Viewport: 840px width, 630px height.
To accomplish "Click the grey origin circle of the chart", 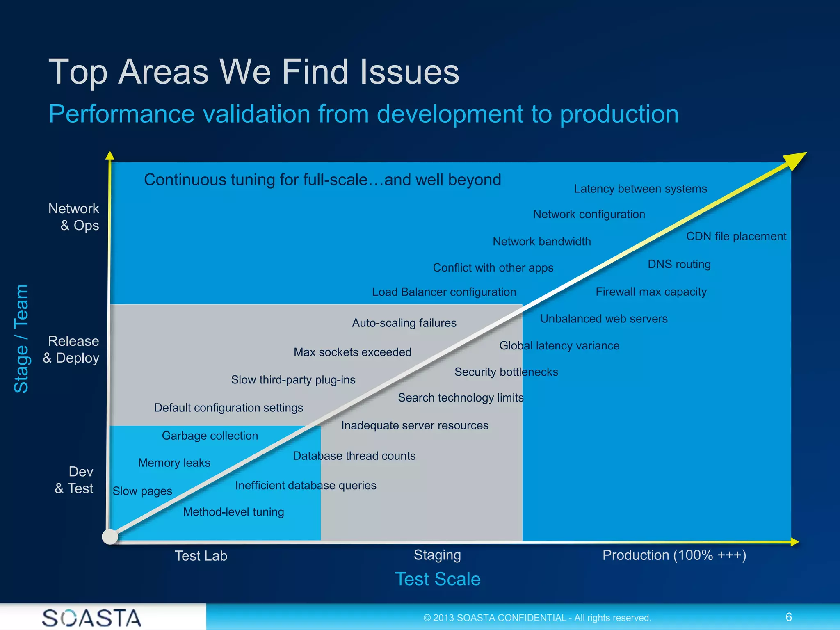I will (x=110, y=536).
